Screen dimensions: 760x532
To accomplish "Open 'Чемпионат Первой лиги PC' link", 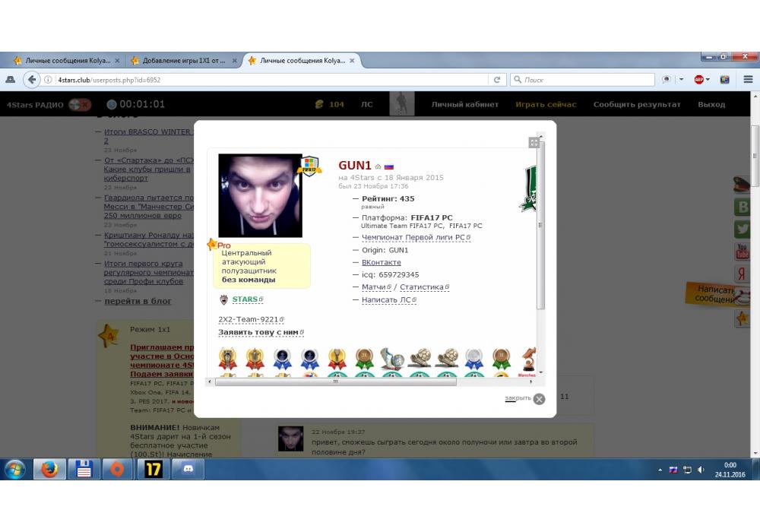I will 413,237.
